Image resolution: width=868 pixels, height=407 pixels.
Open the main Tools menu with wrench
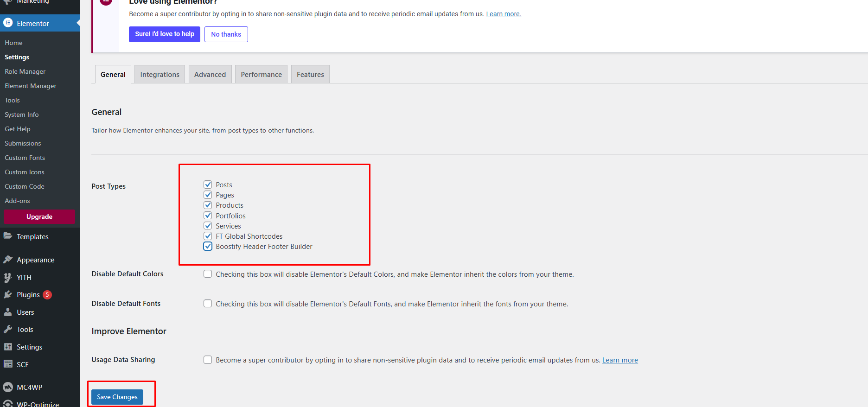40,330
